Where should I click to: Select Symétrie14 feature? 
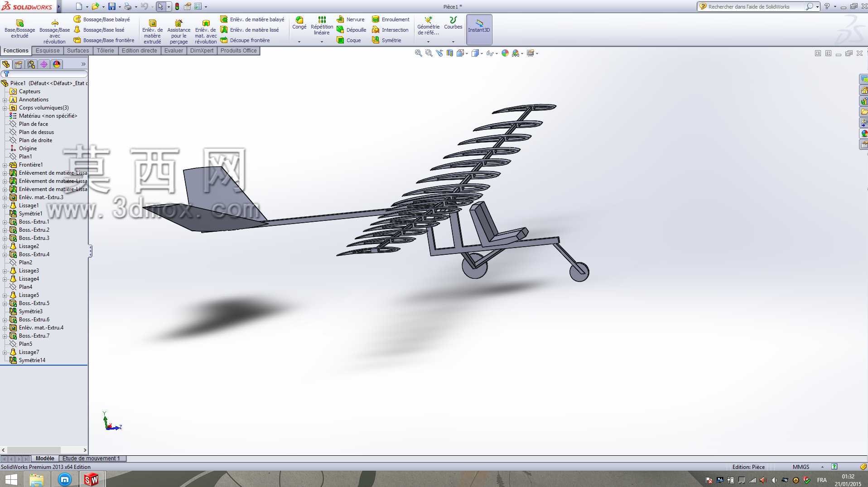pyautogui.click(x=32, y=360)
